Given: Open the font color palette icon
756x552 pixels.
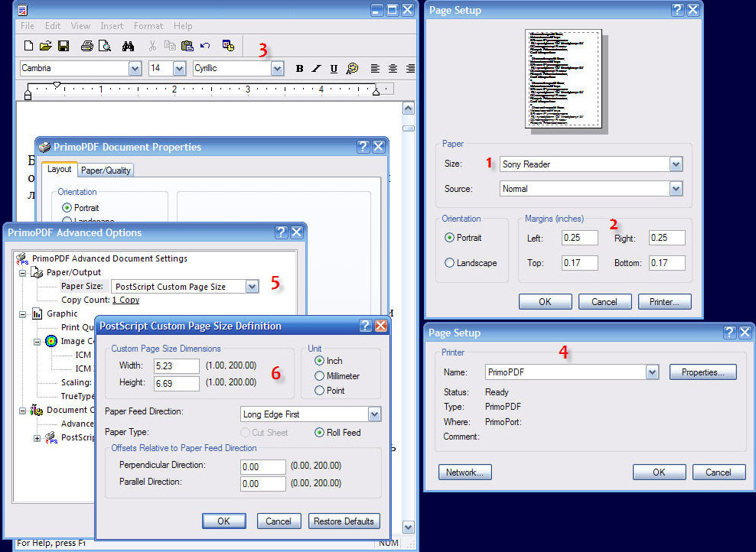Looking at the screenshot, I should 352,68.
